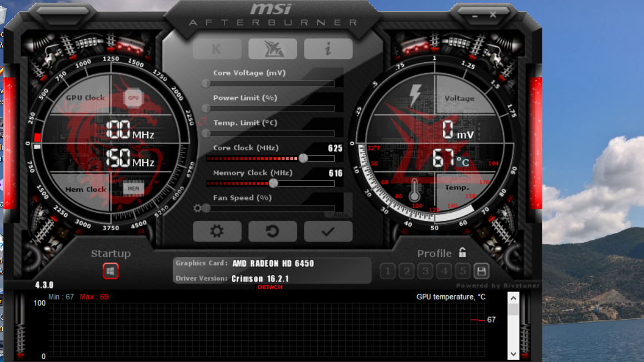This screenshot has width=644, height=362.
Task: Close the Afterburner window
Action: point(493,15)
